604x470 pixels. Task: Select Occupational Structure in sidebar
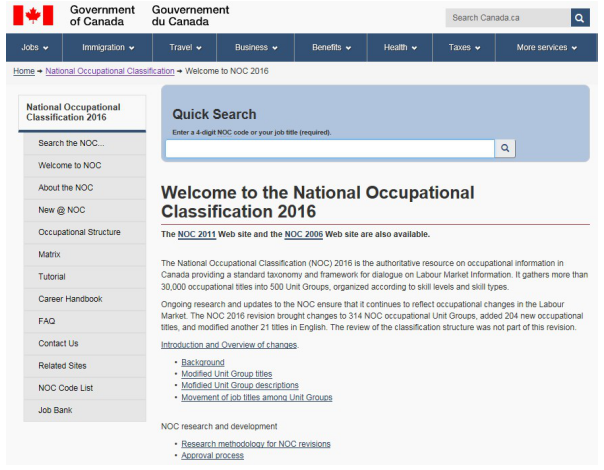click(x=85, y=232)
